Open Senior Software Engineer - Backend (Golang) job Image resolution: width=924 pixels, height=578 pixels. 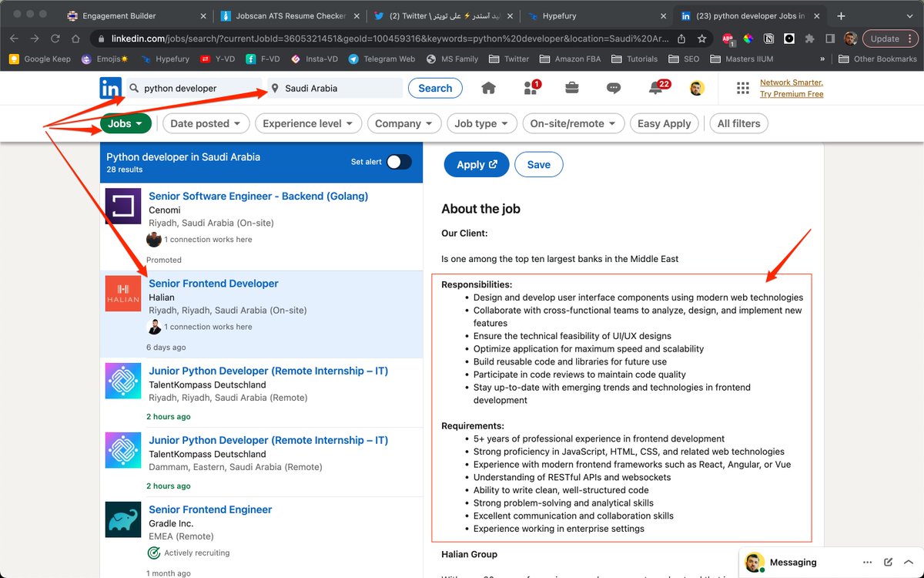pyautogui.click(x=259, y=196)
